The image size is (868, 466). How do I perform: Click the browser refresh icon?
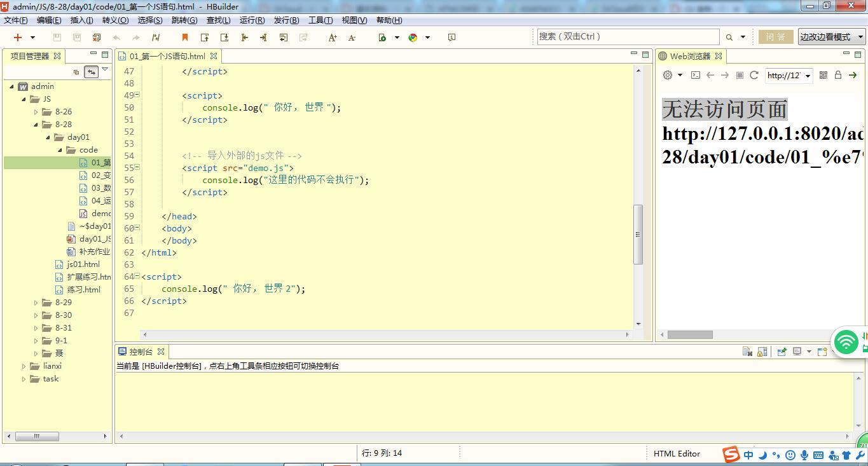point(754,75)
